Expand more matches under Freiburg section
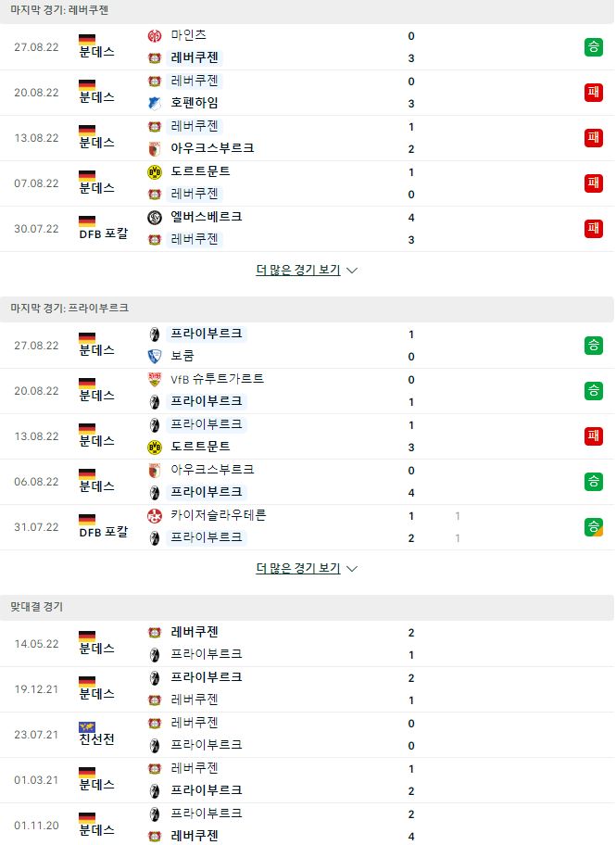 [x=307, y=568]
